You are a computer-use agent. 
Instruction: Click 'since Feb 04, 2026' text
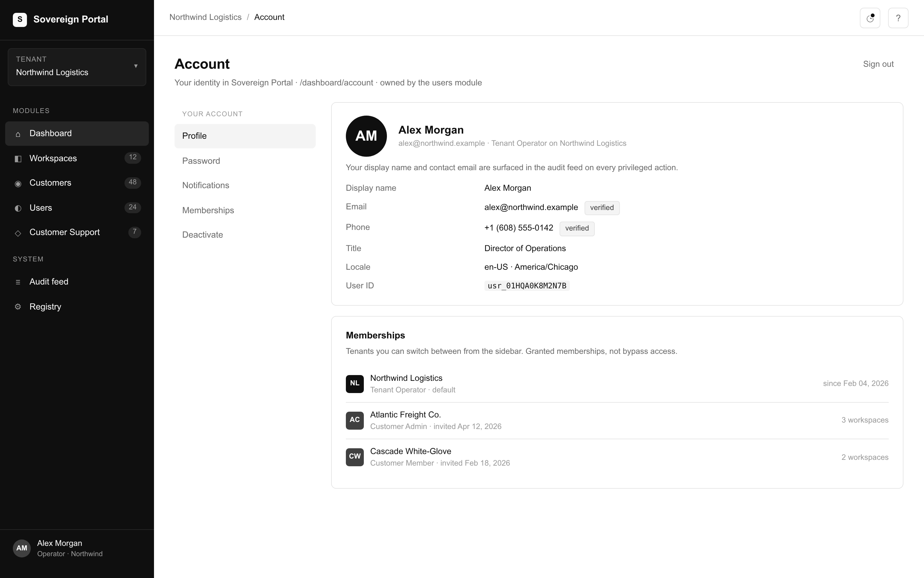pyautogui.click(x=856, y=383)
